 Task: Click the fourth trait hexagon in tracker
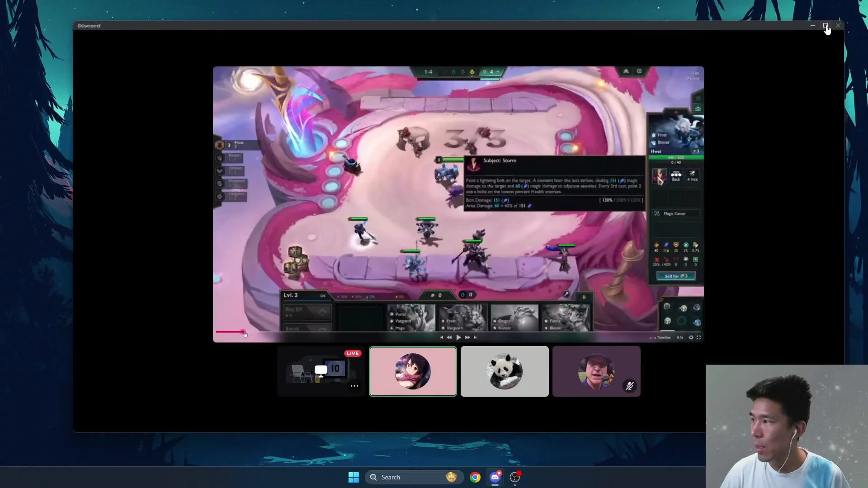point(220,183)
